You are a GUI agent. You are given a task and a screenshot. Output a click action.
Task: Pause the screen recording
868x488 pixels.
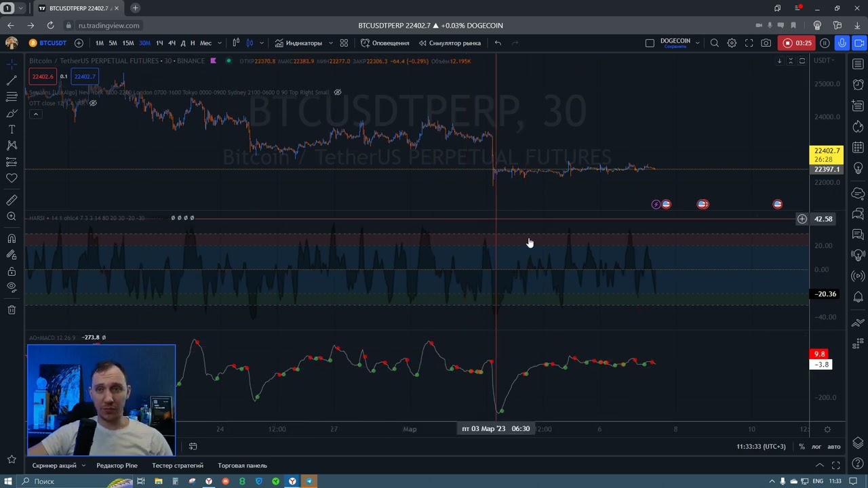click(x=825, y=43)
